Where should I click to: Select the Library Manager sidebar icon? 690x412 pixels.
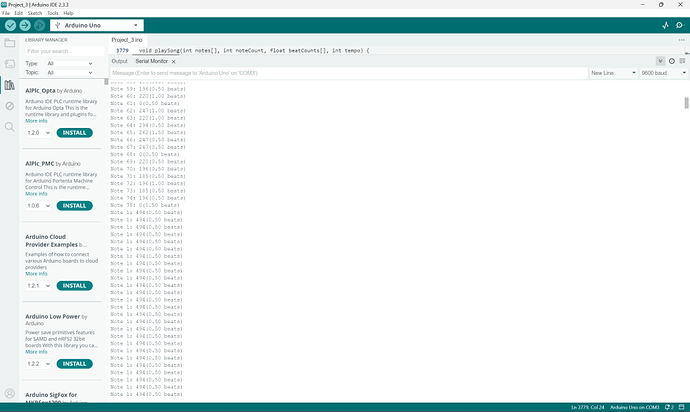coord(10,85)
